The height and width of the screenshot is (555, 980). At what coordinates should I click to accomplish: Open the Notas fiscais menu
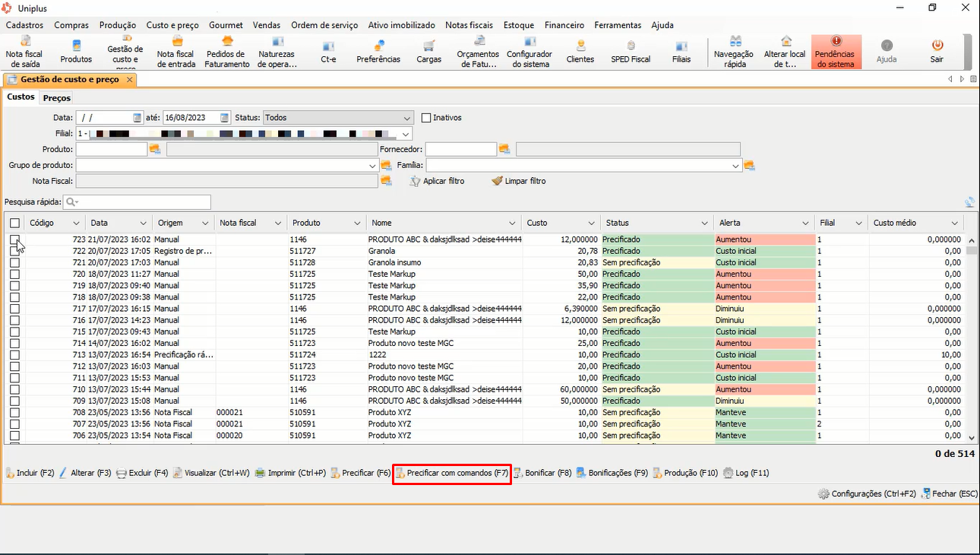(469, 25)
